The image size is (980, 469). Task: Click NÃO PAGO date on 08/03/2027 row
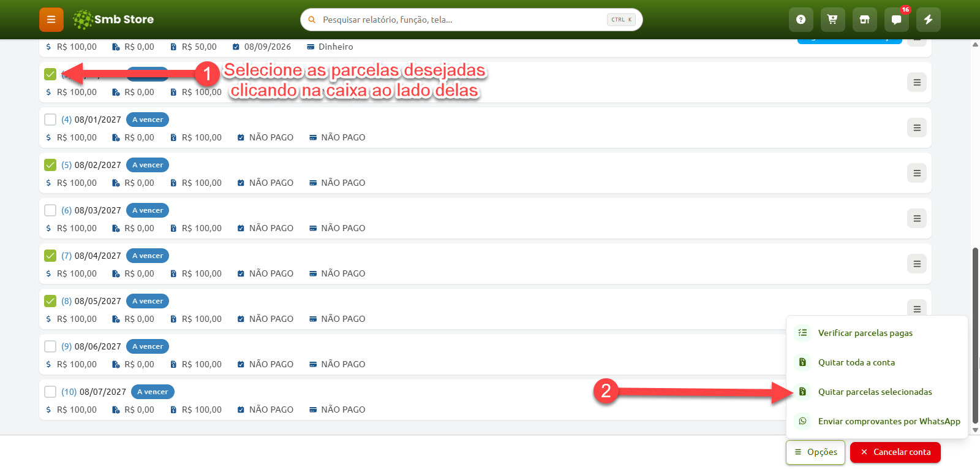pos(271,228)
